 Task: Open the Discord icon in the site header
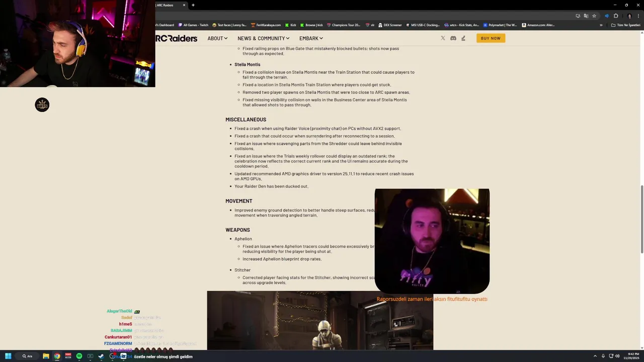click(453, 38)
